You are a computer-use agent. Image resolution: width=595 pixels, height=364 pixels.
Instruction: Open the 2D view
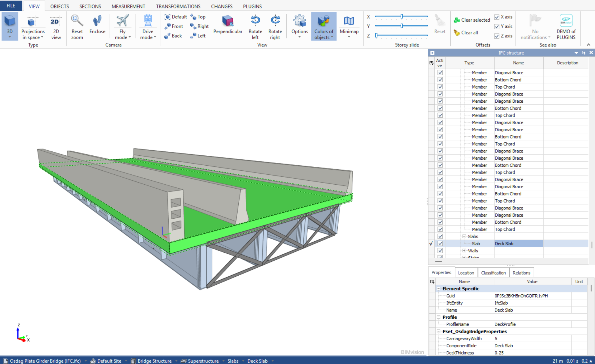point(56,27)
